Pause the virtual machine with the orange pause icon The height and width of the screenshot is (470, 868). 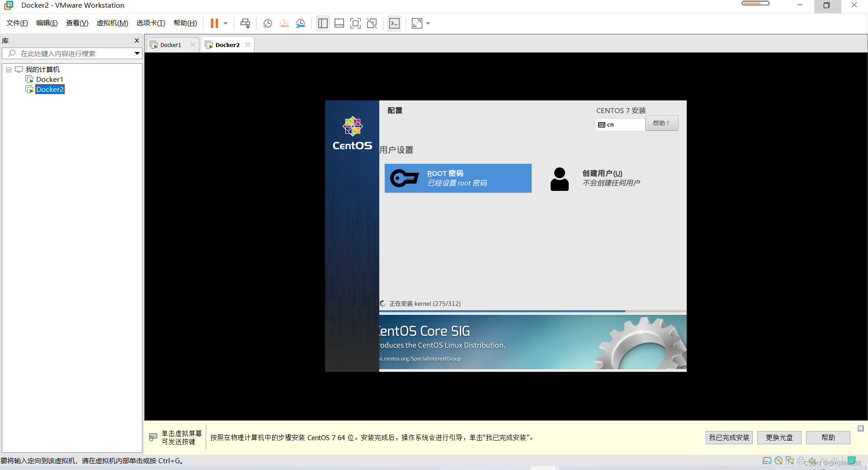pos(214,23)
